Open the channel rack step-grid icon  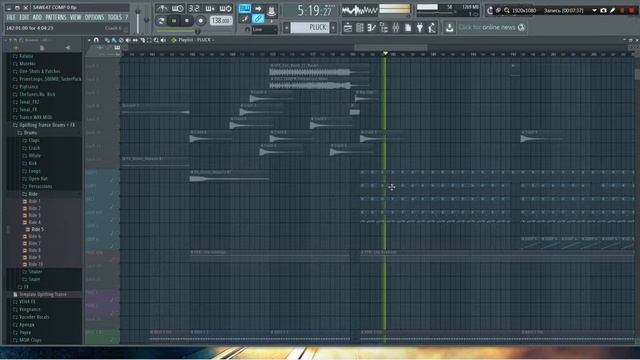click(360, 27)
